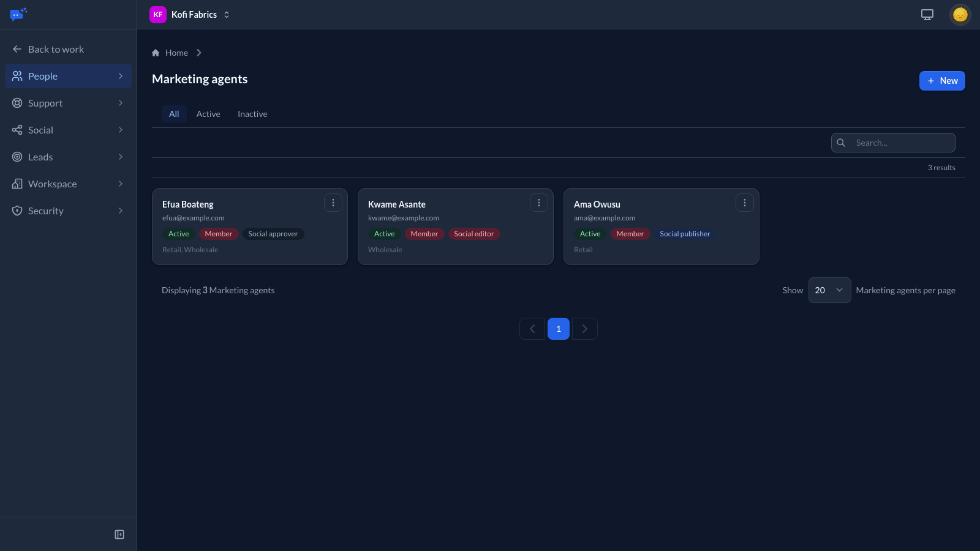Switch to the Inactive tab
This screenshot has width=980, height=551.
click(252, 114)
